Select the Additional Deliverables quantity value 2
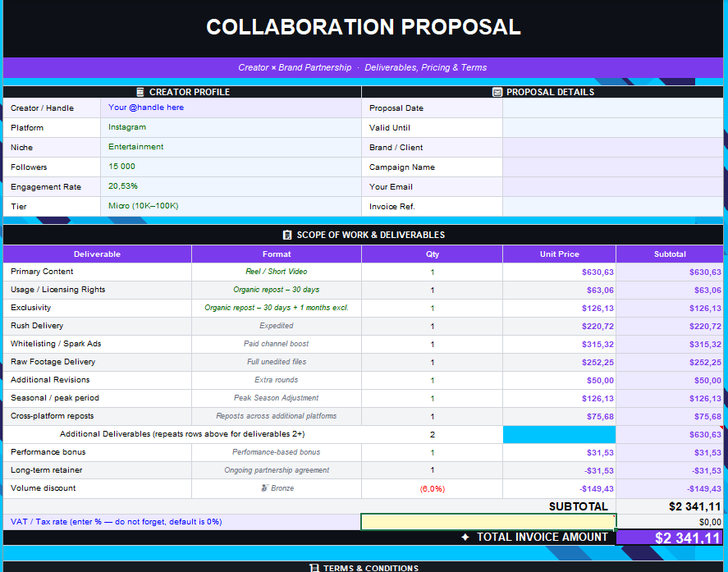728x572 pixels. pos(433,435)
